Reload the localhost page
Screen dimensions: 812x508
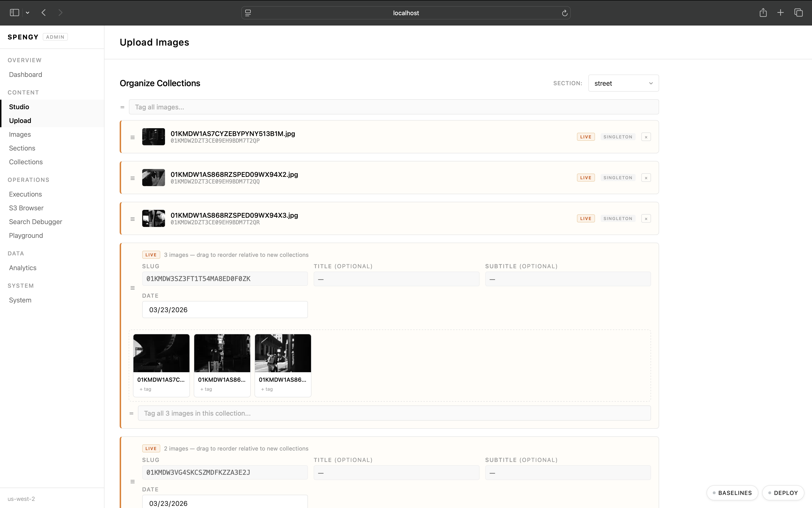pyautogui.click(x=564, y=12)
